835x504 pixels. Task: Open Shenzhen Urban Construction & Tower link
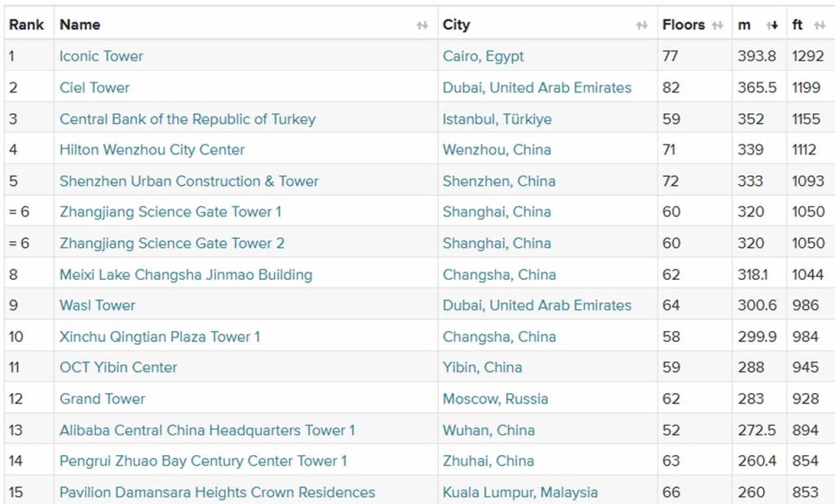[189, 181]
